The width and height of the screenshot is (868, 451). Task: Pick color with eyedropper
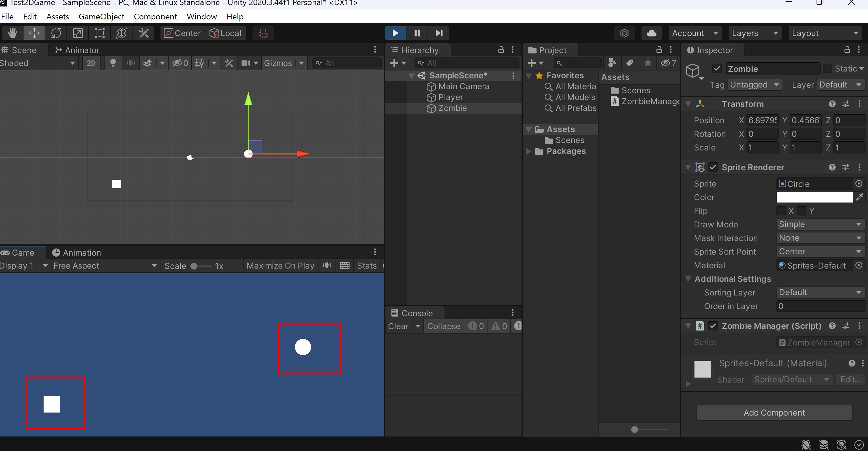pos(859,197)
